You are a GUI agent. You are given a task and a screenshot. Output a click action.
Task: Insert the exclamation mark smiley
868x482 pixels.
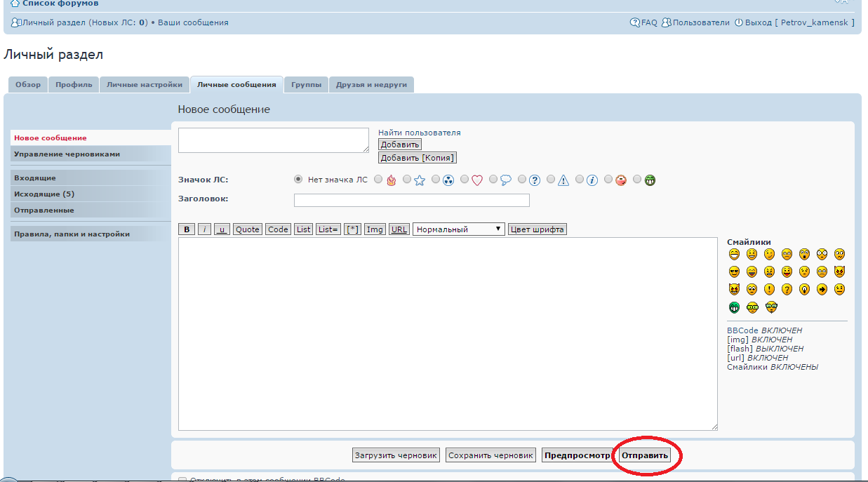(769, 289)
